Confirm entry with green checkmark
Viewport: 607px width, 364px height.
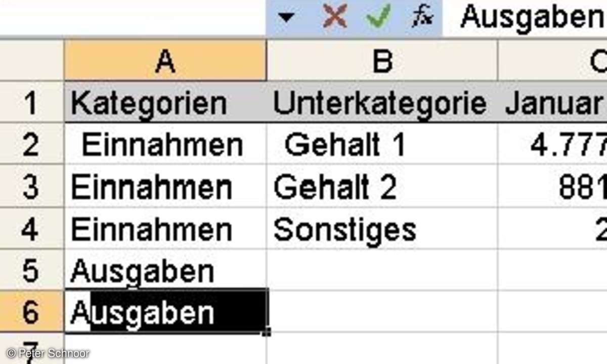tap(378, 18)
